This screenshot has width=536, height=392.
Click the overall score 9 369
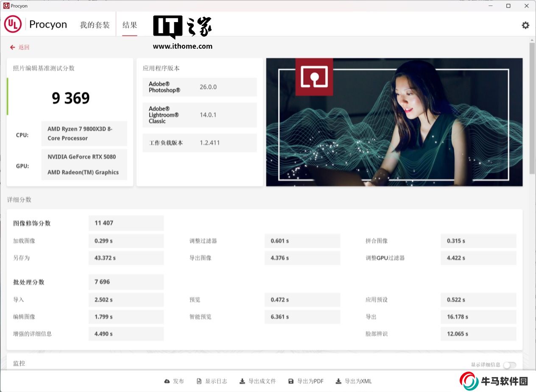[x=70, y=98]
